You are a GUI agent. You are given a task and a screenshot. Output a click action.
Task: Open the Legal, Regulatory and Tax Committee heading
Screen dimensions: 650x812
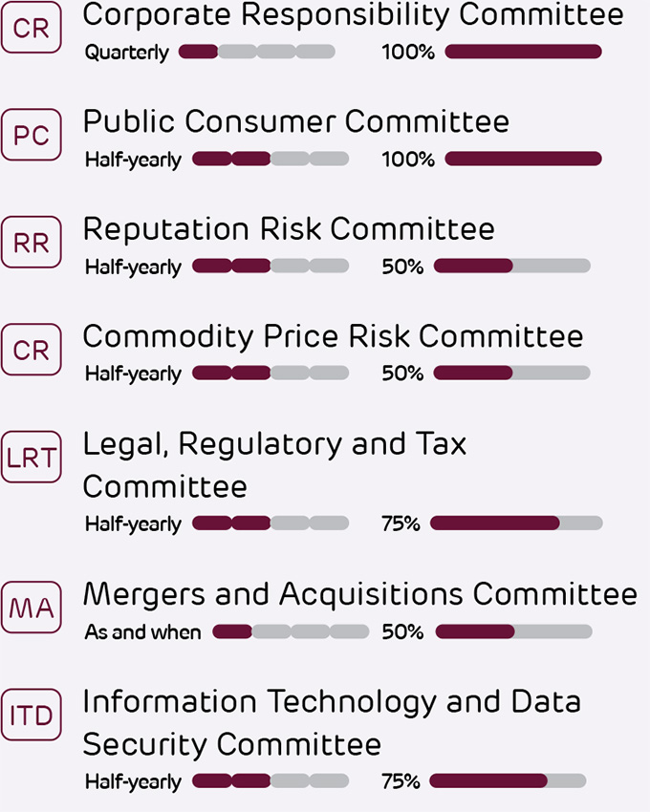point(274,465)
